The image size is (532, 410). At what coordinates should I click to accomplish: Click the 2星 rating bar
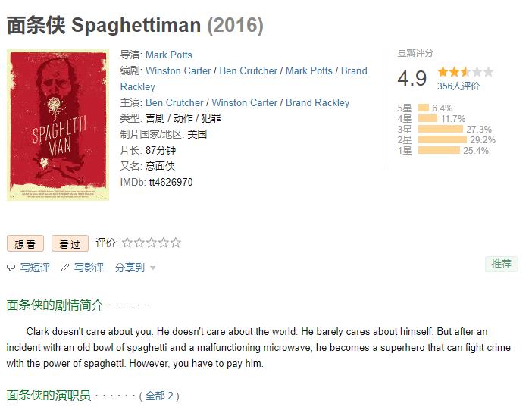coord(443,140)
